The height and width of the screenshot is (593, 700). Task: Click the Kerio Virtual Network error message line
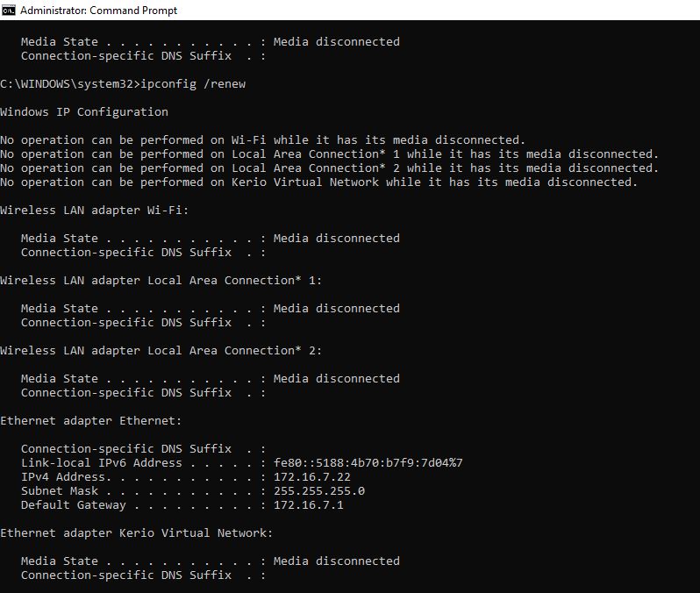(x=318, y=182)
